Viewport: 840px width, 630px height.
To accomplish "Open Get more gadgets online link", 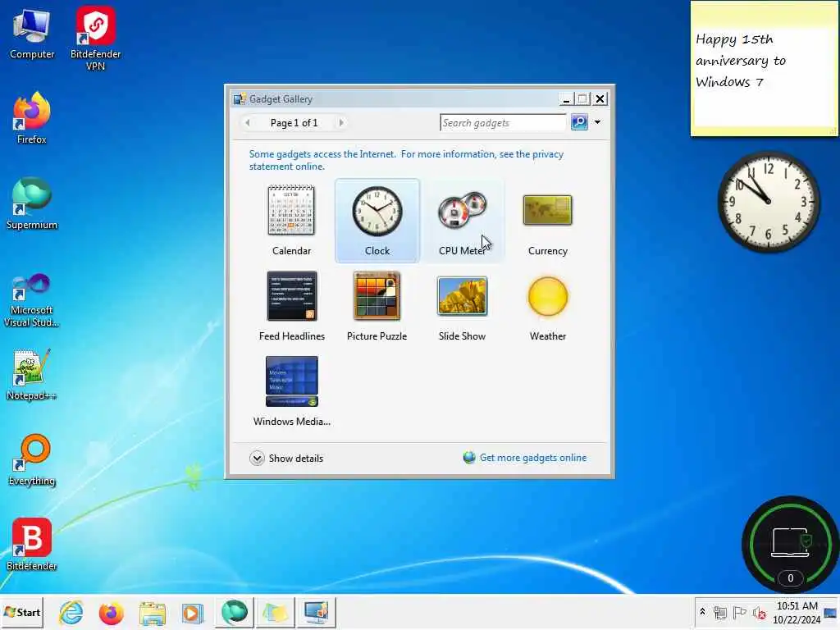I will [532, 458].
